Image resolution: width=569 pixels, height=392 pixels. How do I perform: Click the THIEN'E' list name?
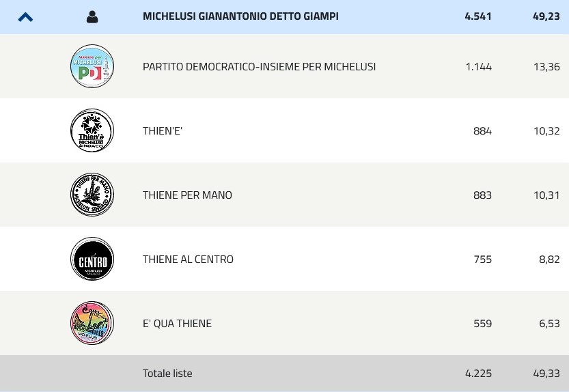click(163, 131)
